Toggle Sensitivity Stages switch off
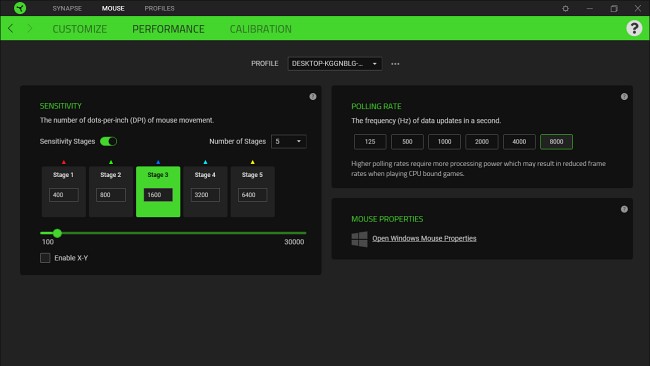This screenshot has height=366, width=650. tap(109, 141)
